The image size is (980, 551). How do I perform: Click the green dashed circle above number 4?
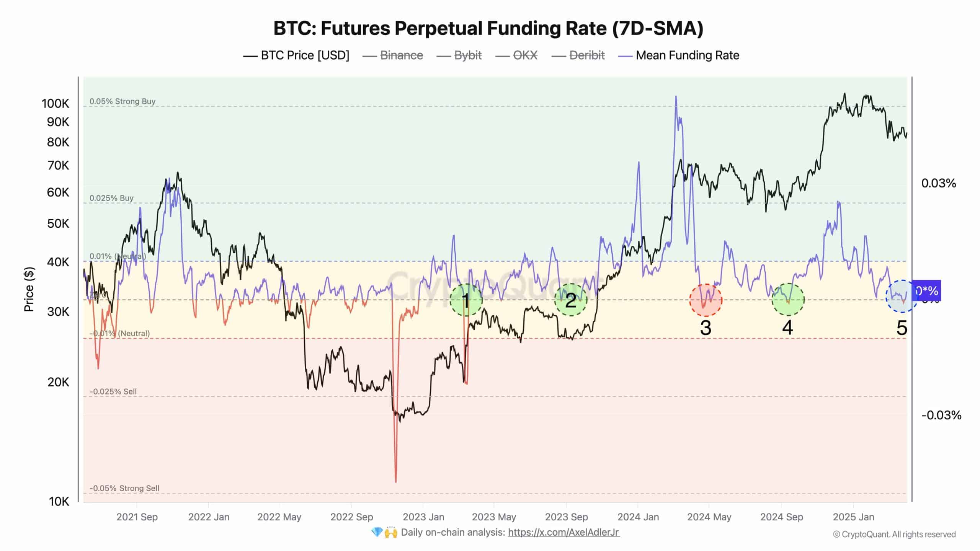pyautogui.click(x=788, y=300)
